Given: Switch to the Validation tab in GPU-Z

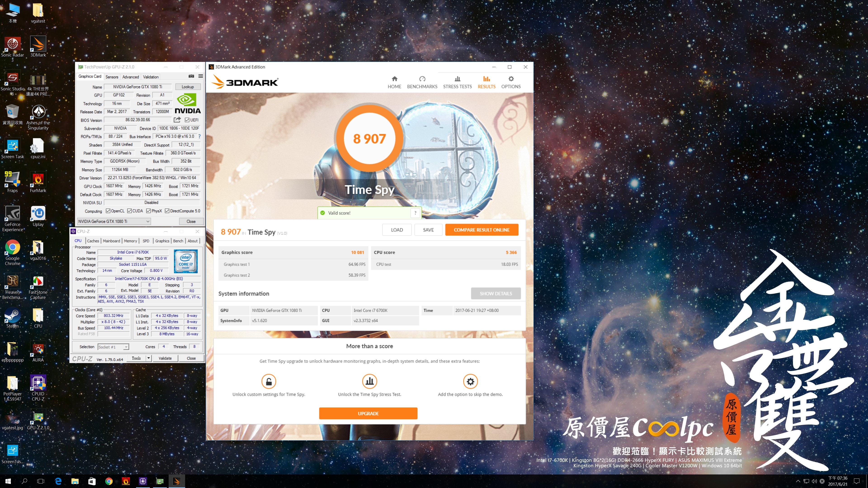Looking at the screenshot, I should pos(151,77).
